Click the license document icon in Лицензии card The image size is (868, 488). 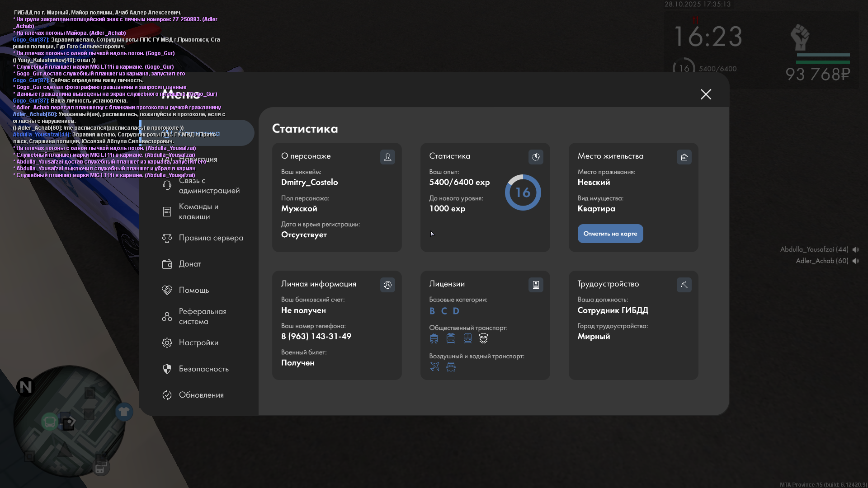click(x=536, y=285)
